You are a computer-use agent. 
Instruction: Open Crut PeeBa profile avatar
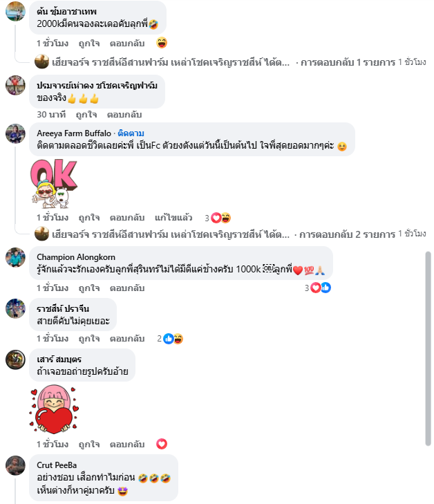(15, 465)
